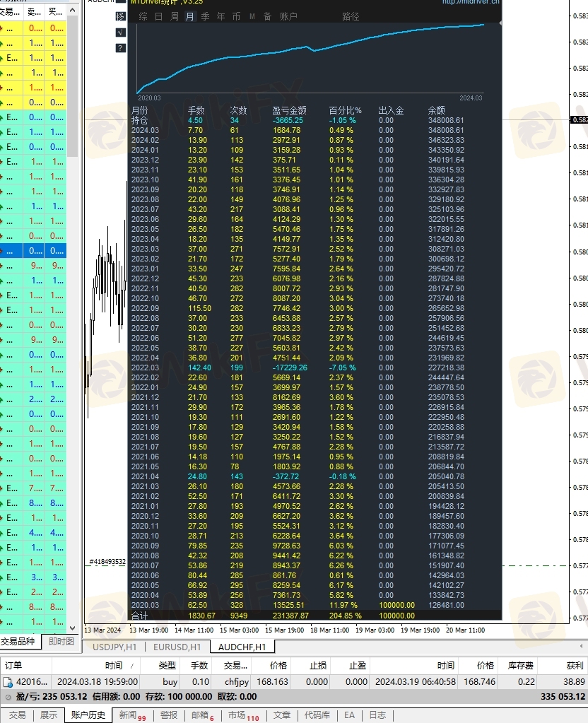
Task: Click the 路径 path button
Action: coord(351,16)
